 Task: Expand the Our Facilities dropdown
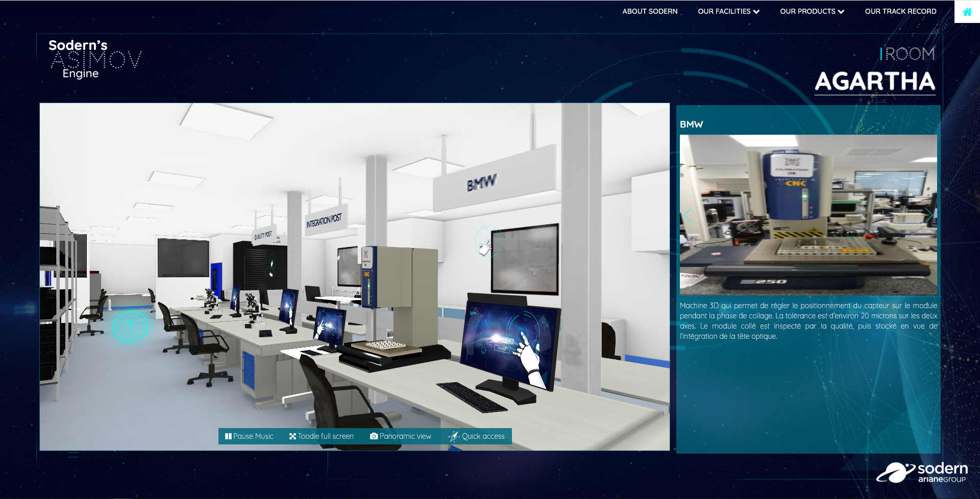coord(728,11)
